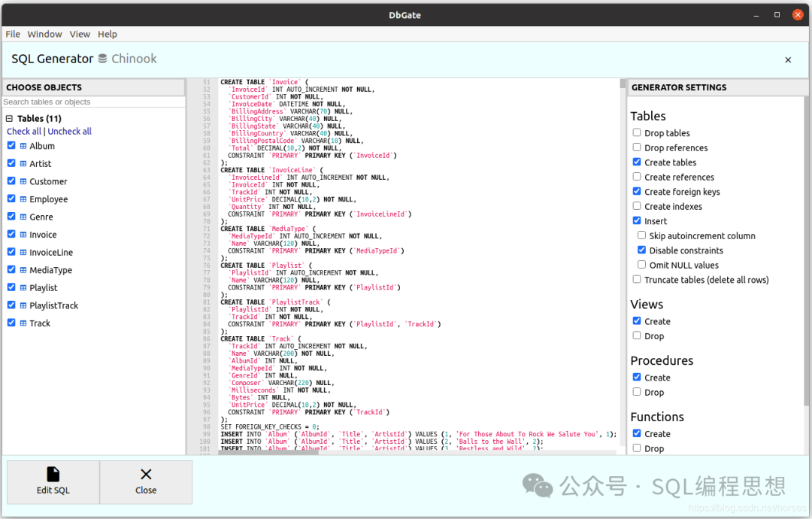The height and width of the screenshot is (519, 812).
Task: Click the Track table grid icon
Action: point(23,323)
